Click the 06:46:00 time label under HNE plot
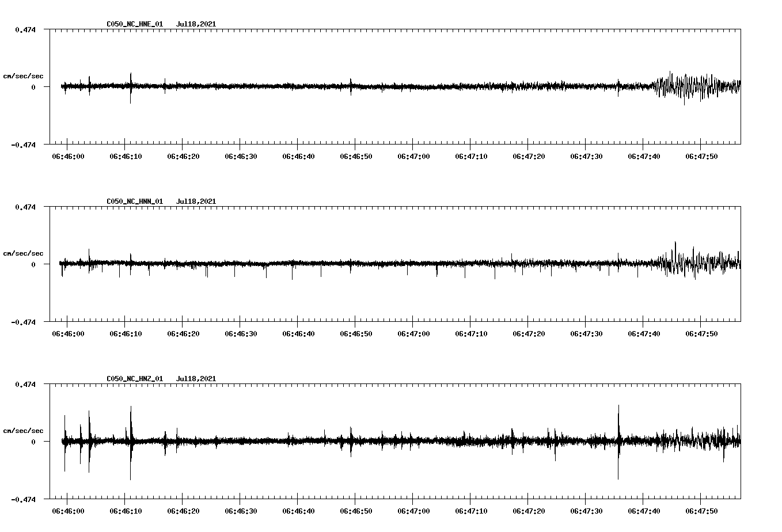 [68, 157]
